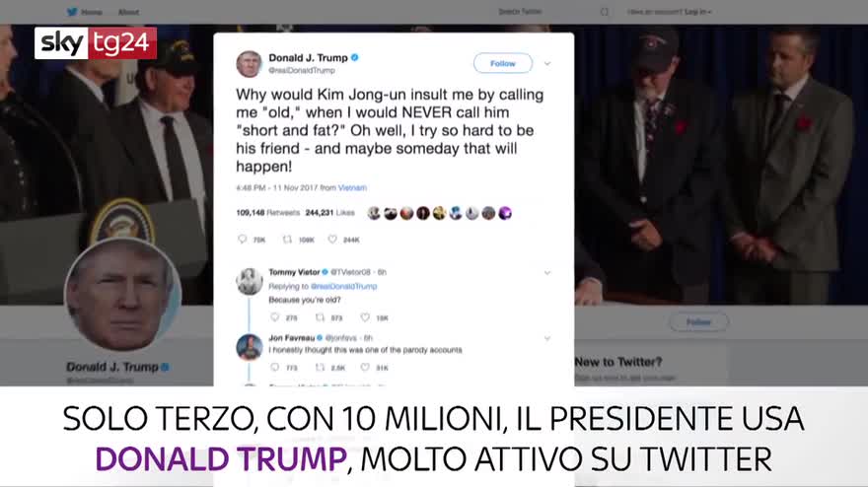The width and height of the screenshot is (868, 487).
Task: Click the search magnifier icon
Action: click(605, 12)
